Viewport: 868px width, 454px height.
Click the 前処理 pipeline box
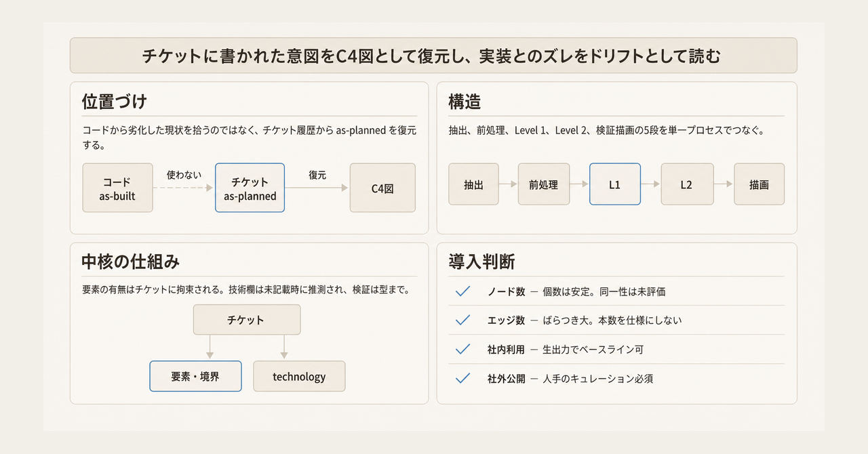pos(544,184)
